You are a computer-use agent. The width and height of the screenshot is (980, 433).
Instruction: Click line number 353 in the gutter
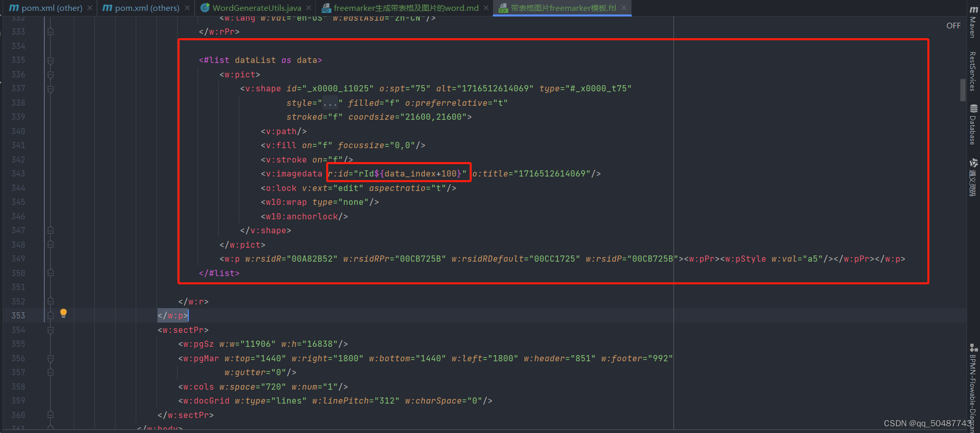point(18,315)
